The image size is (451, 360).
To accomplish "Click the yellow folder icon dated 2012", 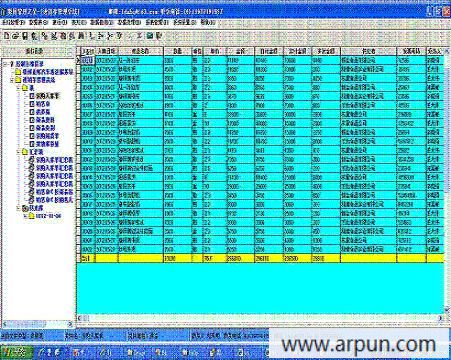I will pyautogui.click(x=32, y=216).
